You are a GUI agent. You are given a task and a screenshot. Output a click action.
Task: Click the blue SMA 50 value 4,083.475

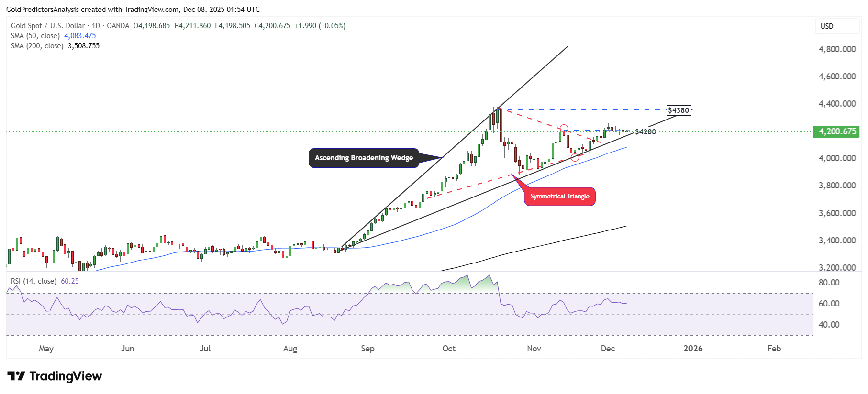point(80,36)
